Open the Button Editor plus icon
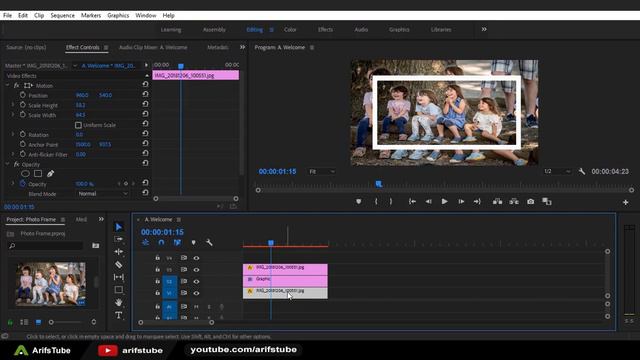The height and width of the screenshot is (360, 640). click(625, 202)
